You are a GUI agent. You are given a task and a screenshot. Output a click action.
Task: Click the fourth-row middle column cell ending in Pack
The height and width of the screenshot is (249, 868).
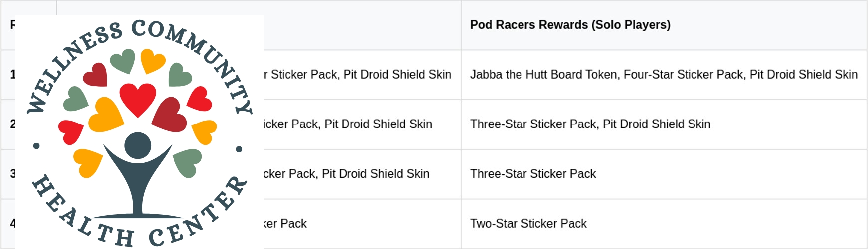tap(289, 224)
